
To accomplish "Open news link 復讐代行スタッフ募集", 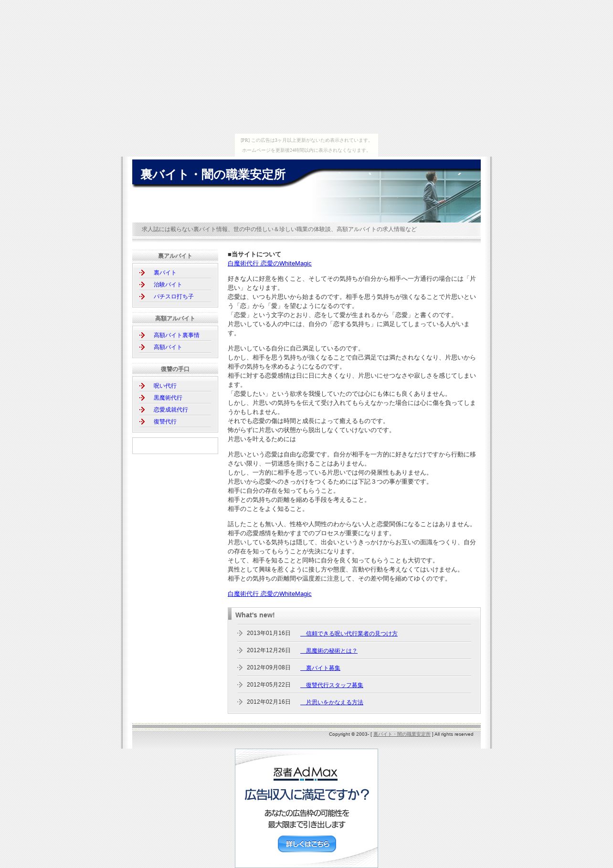I will tap(332, 685).
